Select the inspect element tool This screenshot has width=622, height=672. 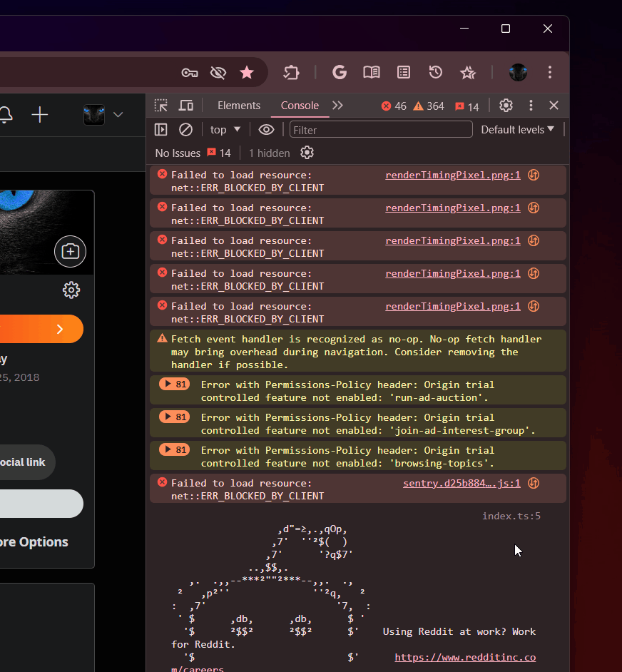160,105
